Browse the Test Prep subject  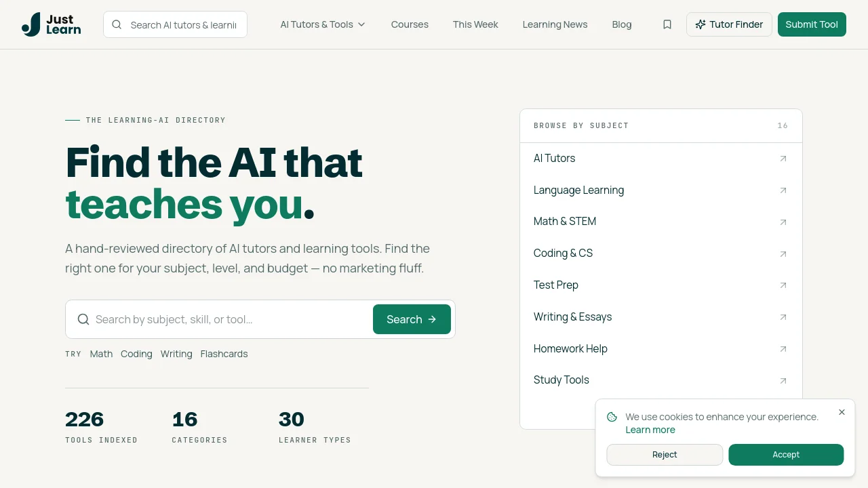(661, 285)
